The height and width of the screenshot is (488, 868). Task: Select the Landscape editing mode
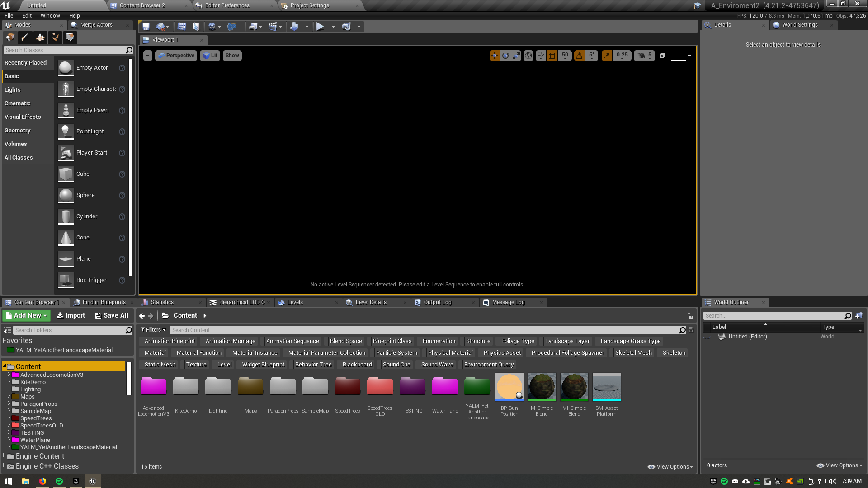[40, 38]
